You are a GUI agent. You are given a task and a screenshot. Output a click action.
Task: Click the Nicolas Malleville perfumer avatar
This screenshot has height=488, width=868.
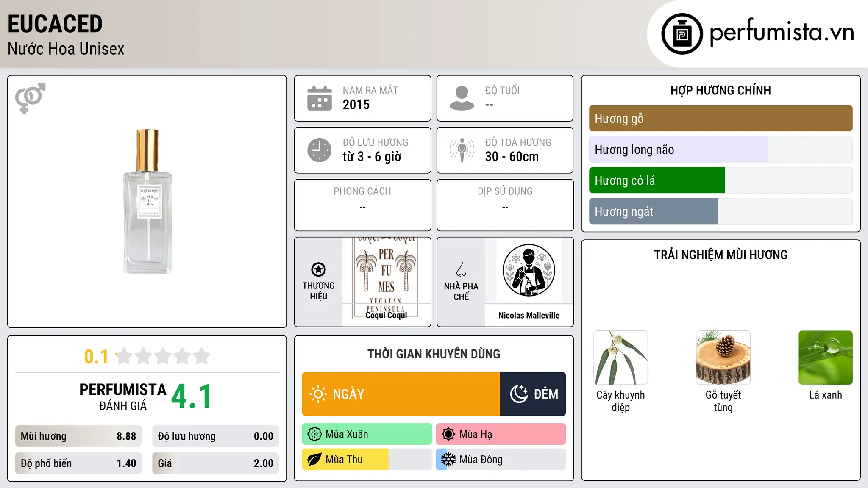coord(529,270)
